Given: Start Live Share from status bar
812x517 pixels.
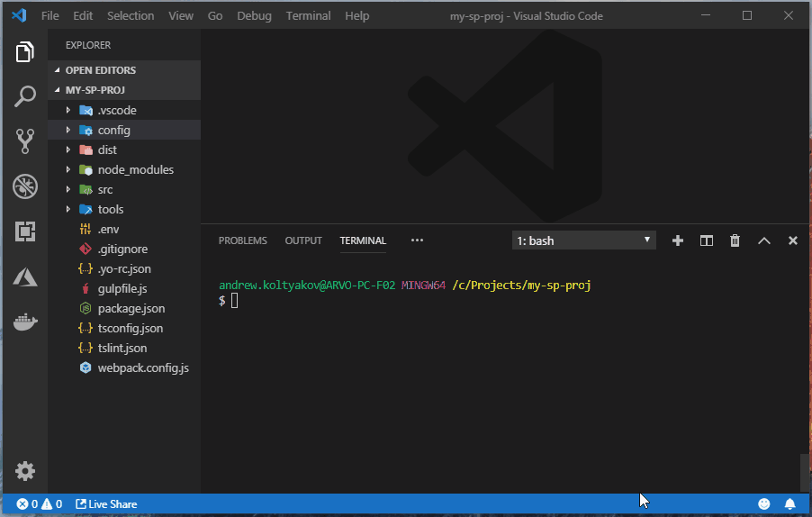Looking at the screenshot, I should click(106, 504).
